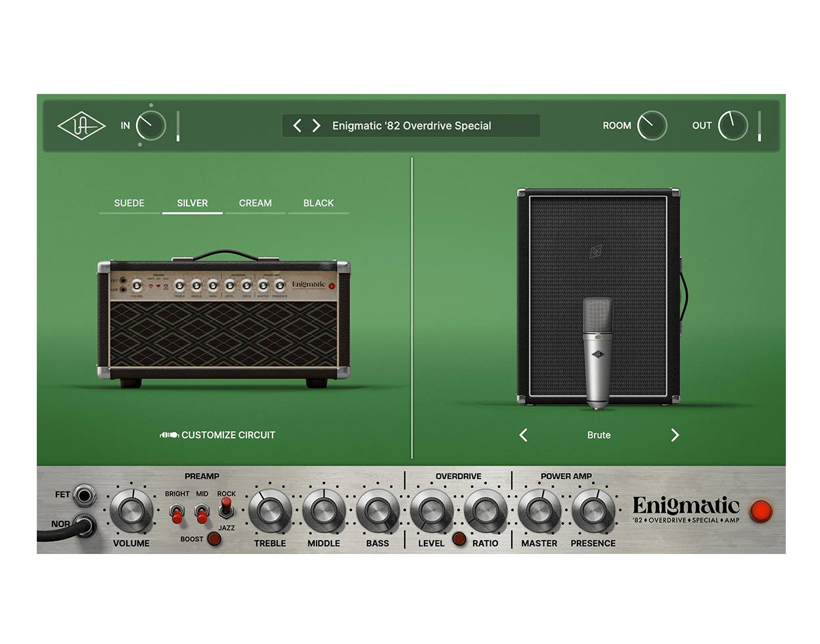
Task: Adjust the IN input gain knob
Action: pos(151,126)
